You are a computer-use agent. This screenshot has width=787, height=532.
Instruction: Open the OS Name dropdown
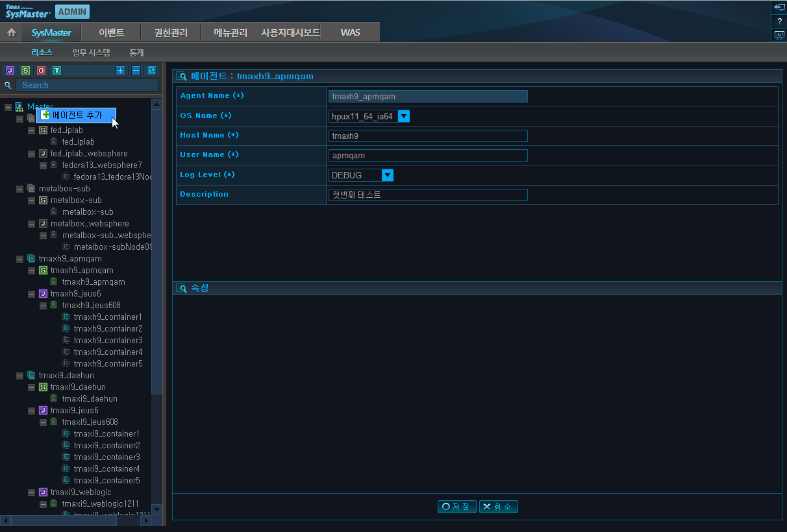tap(403, 116)
